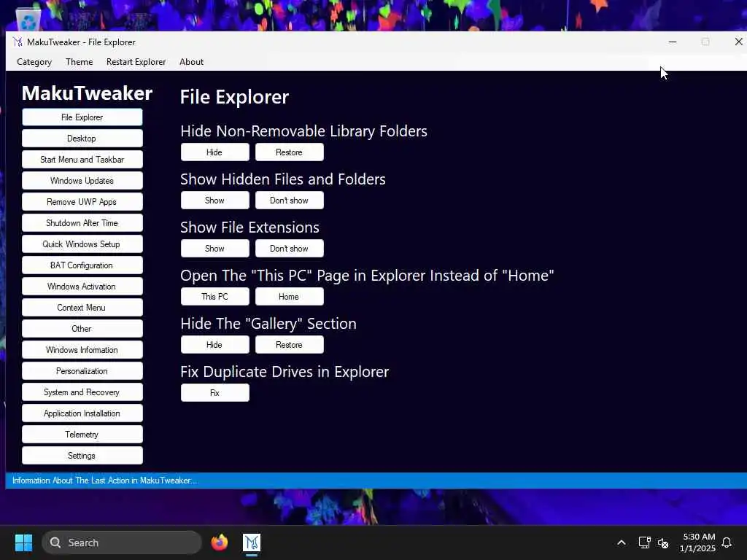Restore the Gallery section
This screenshot has width=747, height=560.
tap(289, 345)
